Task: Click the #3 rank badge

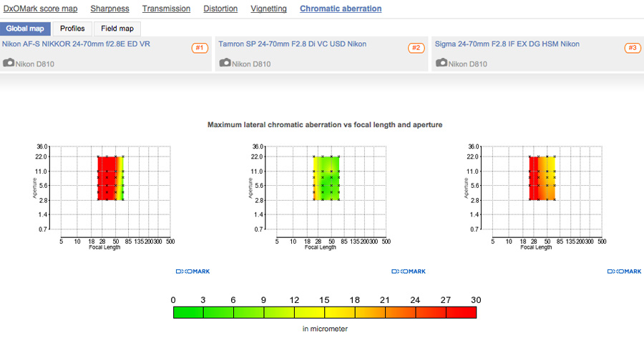Action: 633,48
